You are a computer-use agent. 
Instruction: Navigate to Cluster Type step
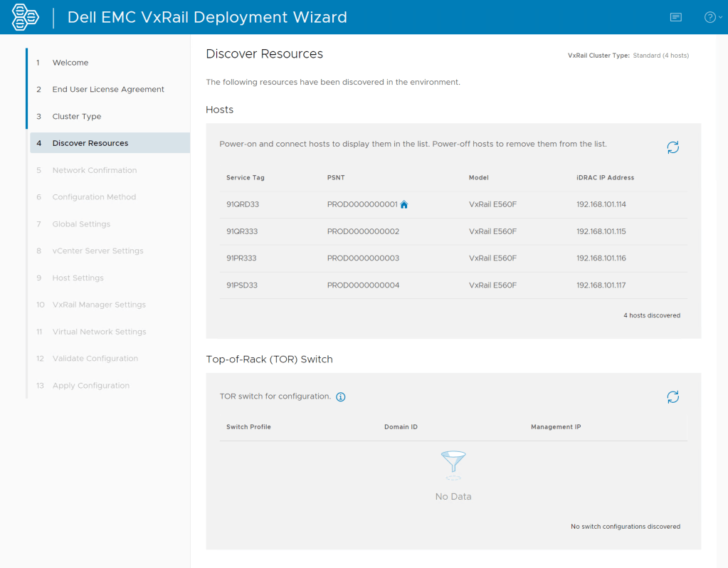(77, 117)
